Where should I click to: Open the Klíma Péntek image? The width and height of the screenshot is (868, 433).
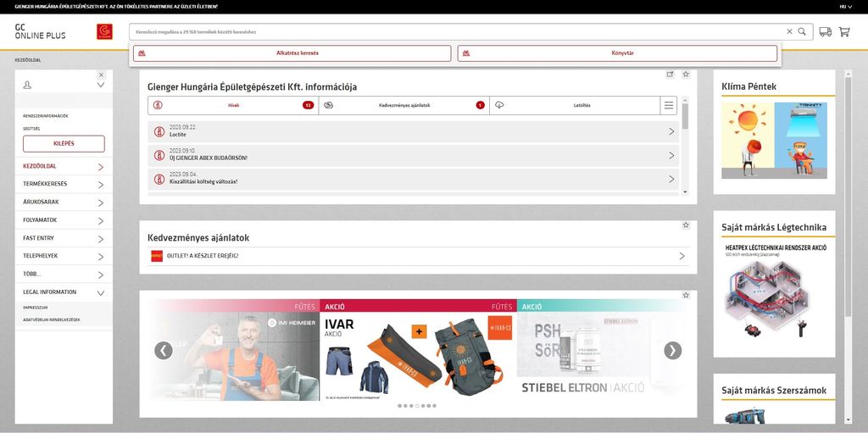(774, 140)
